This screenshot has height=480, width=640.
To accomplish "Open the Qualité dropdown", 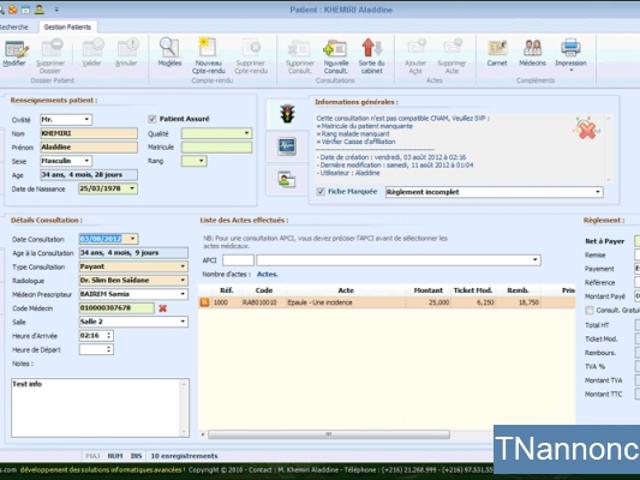I will 247,133.
